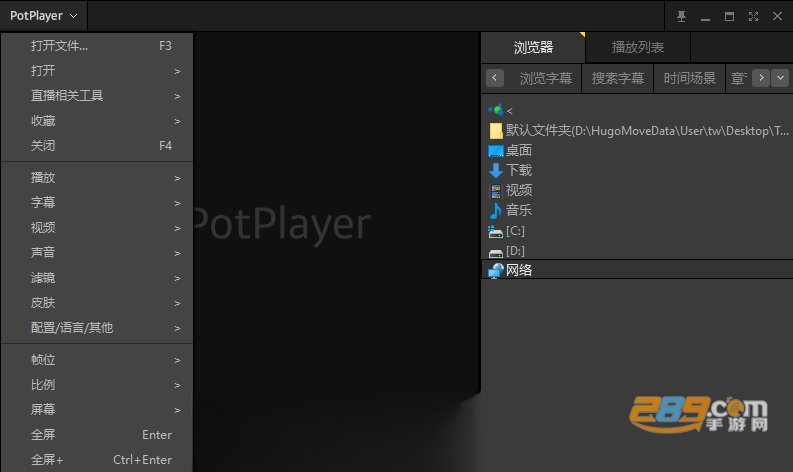Expand the 滤镜 submenu

pyautogui.click(x=97, y=278)
